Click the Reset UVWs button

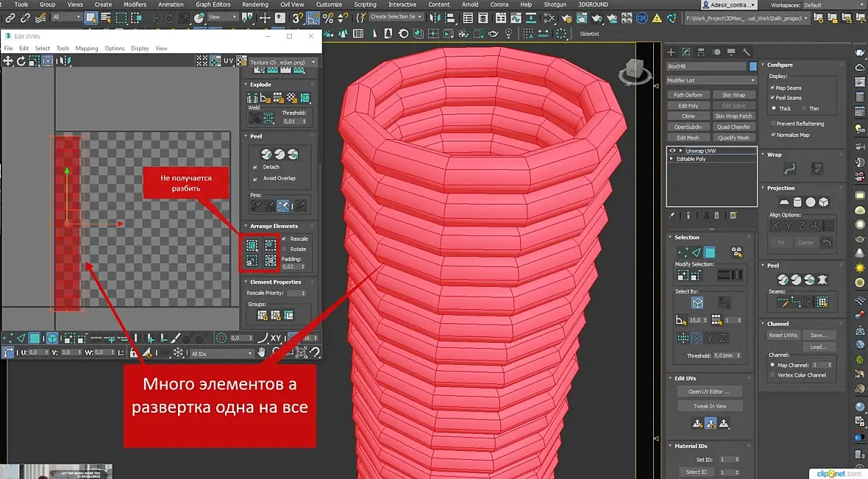tap(783, 335)
